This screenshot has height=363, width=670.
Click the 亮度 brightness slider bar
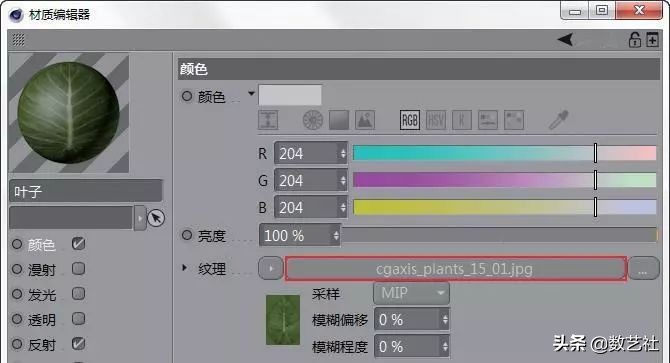click(499, 235)
